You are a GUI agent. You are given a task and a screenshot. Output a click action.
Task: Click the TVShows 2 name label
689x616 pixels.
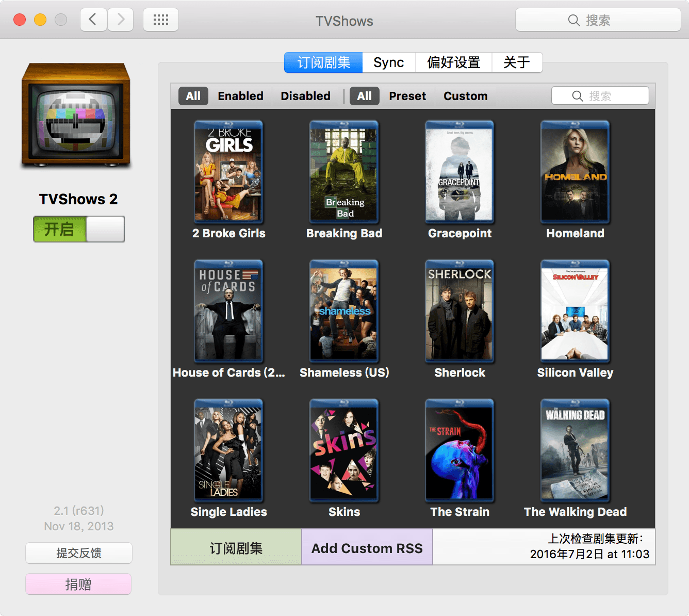(x=78, y=199)
